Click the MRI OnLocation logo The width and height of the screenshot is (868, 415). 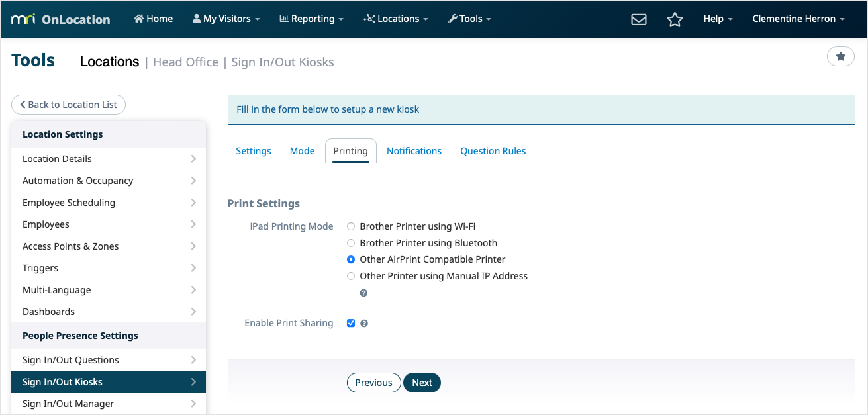[x=61, y=19]
